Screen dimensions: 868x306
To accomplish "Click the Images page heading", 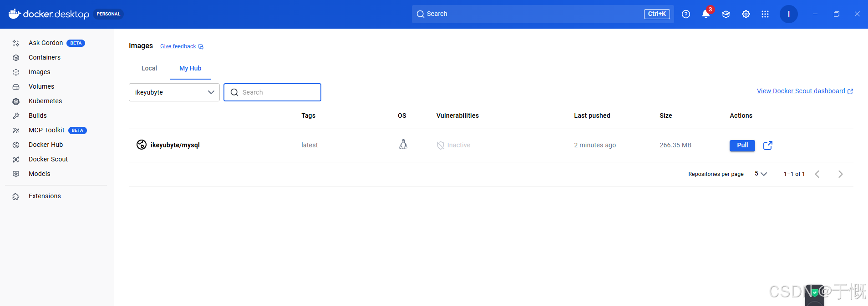I will coord(141,46).
